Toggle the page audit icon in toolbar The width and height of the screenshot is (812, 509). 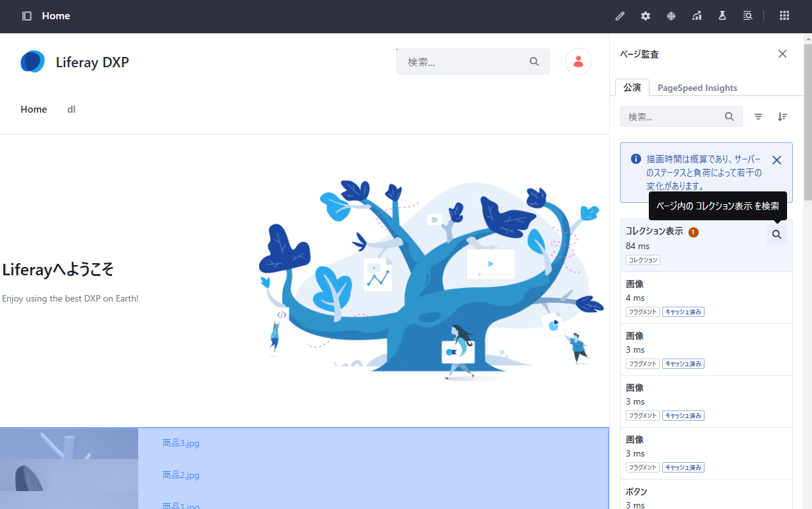[748, 16]
